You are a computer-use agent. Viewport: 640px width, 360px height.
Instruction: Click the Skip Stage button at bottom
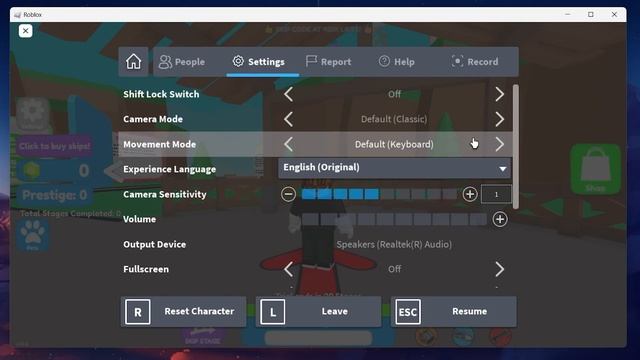click(x=203, y=337)
